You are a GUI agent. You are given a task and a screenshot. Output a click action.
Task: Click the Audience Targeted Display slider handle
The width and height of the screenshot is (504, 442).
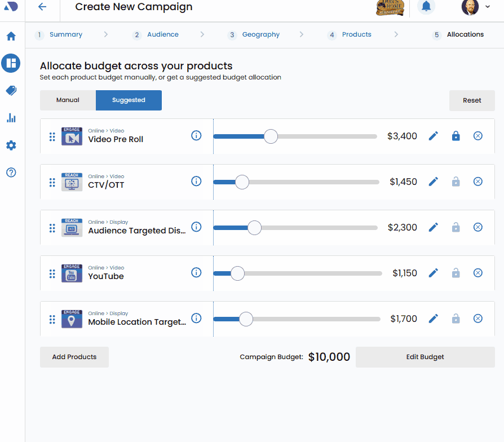click(254, 227)
